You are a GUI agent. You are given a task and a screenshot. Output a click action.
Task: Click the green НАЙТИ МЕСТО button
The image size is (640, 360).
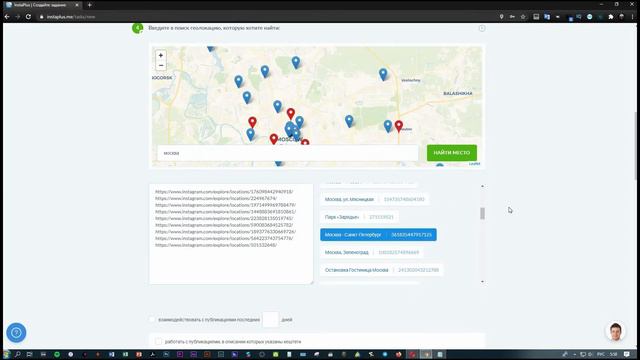point(451,153)
